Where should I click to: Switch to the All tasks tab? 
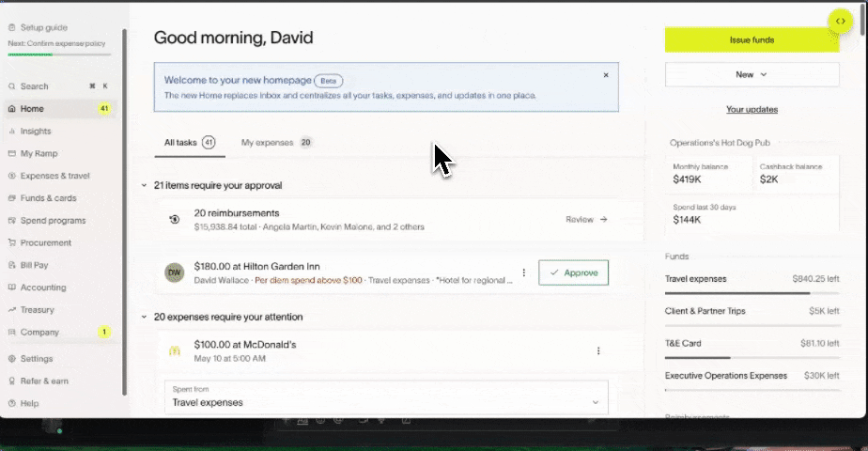point(190,143)
